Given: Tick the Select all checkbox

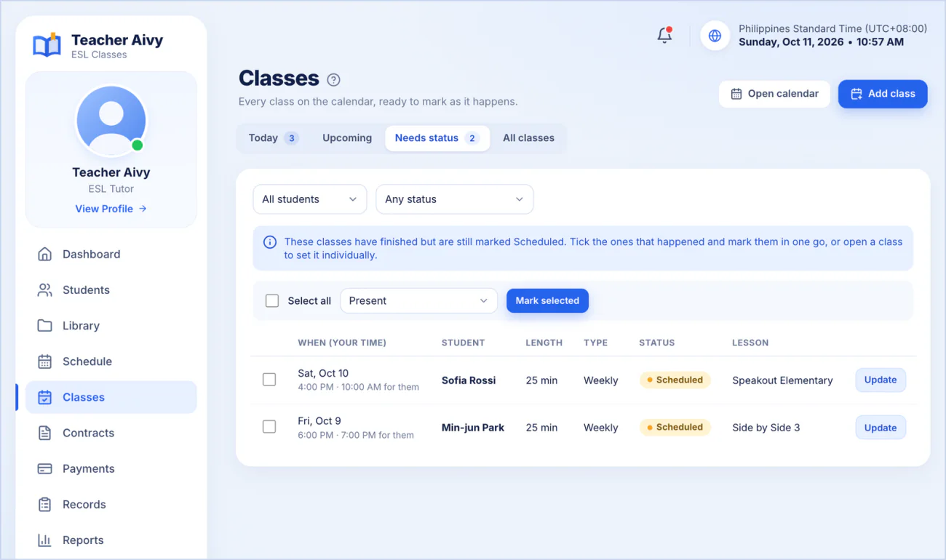Looking at the screenshot, I should pyautogui.click(x=272, y=301).
